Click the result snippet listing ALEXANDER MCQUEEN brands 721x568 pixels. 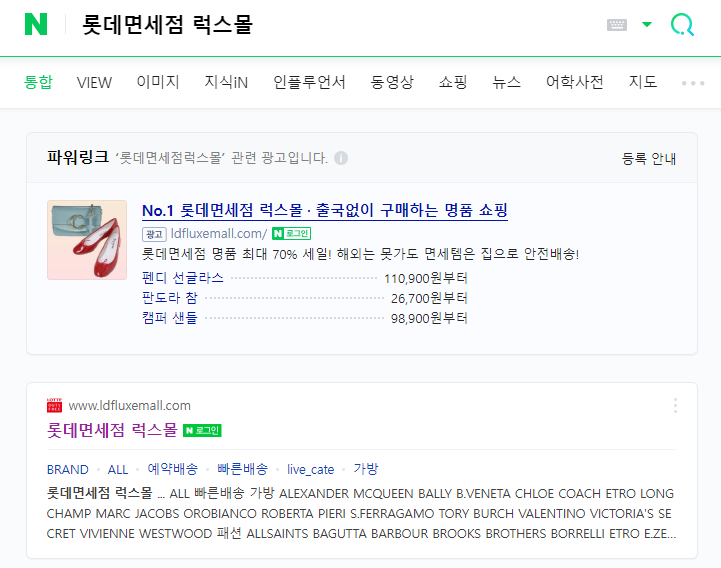point(361,513)
